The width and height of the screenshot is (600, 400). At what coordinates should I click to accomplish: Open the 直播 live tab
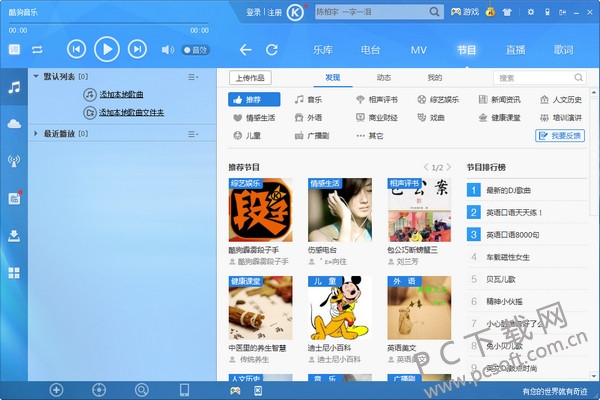coord(515,50)
